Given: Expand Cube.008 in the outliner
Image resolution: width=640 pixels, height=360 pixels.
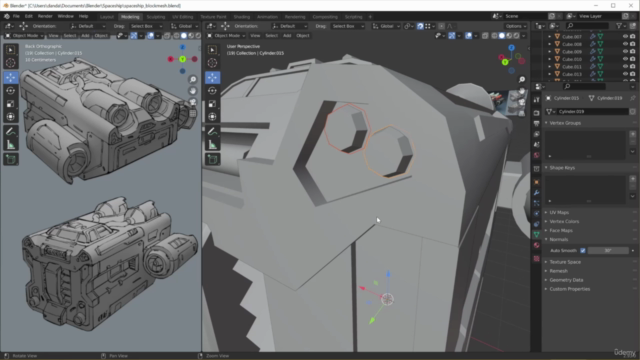Looking at the screenshot, I should [x=549, y=44].
